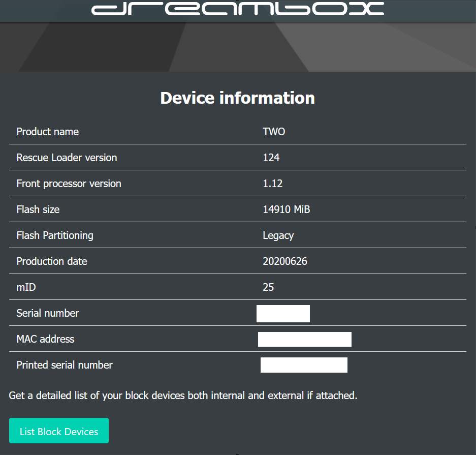Click the dreambox logo

coord(238,9)
